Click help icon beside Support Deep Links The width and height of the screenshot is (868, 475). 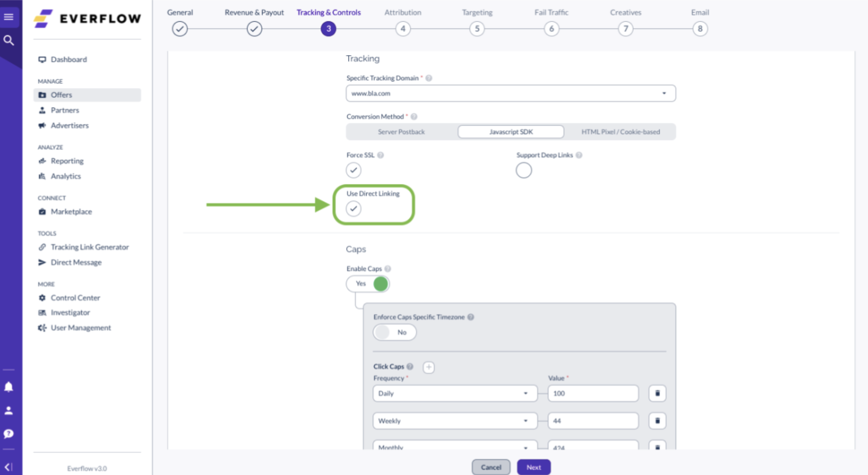point(579,155)
